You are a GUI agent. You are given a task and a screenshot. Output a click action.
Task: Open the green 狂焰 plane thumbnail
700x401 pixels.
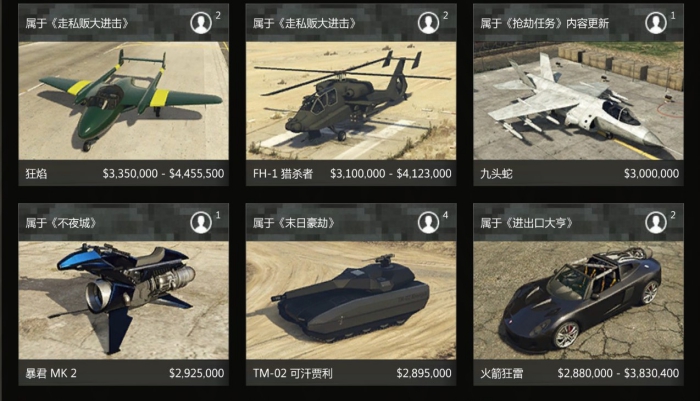tap(124, 101)
